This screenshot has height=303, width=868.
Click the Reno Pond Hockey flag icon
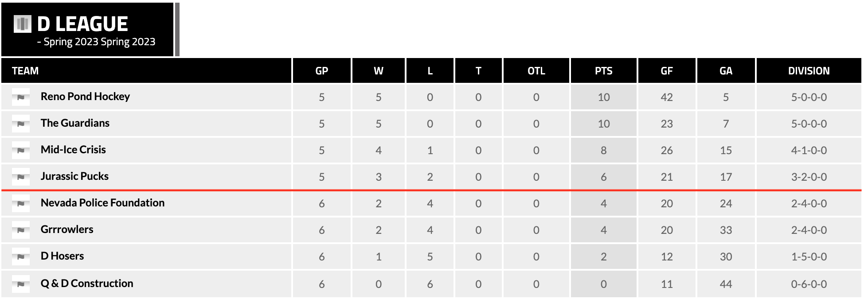tap(21, 97)
